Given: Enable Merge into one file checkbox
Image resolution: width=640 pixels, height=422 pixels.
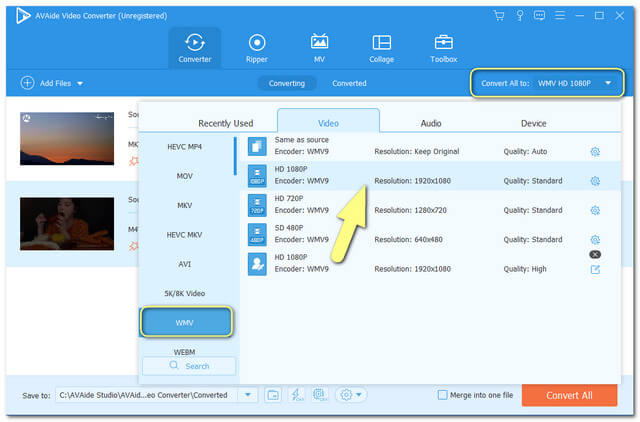Looking at the screenshot, I should coord(442,395).
